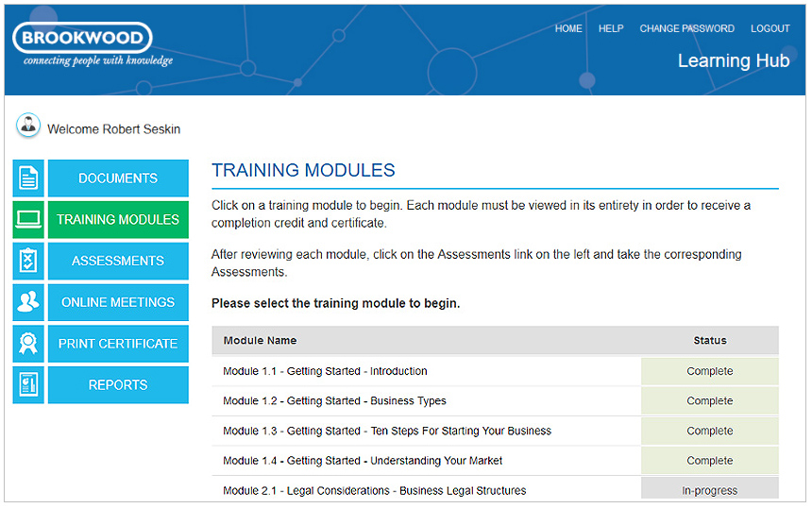Image resolution: width=812 pixels, height=508 pixels.
Task: Open Module 1.1 Getting Started Introduction
Action: click(x=325, y=371)
